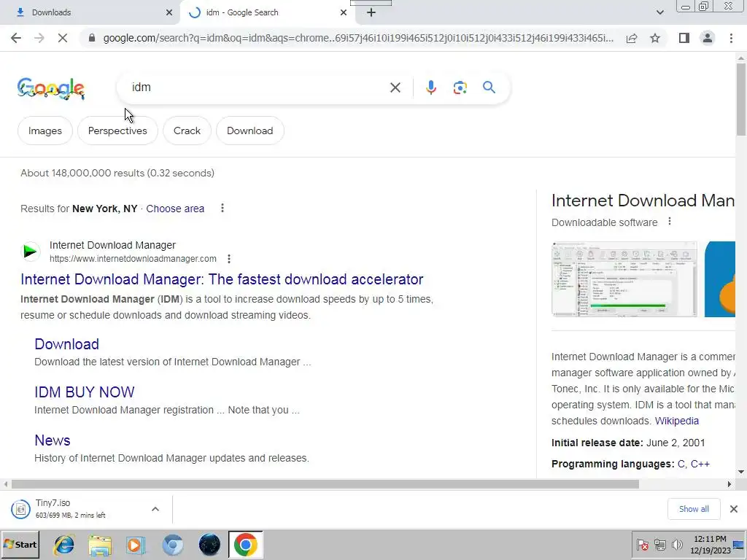This screenshot has width=747, height=560.
Task: Bookmark this page with the star icon
Action: pos(655,38)
